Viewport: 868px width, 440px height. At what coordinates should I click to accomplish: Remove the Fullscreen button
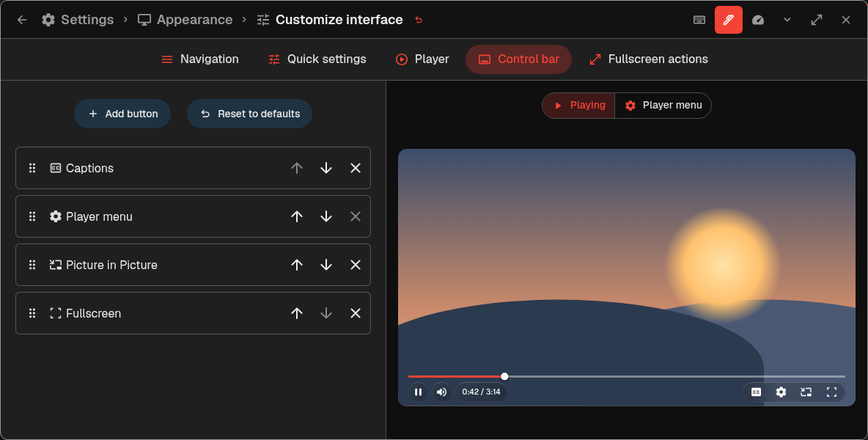[356, 313]
